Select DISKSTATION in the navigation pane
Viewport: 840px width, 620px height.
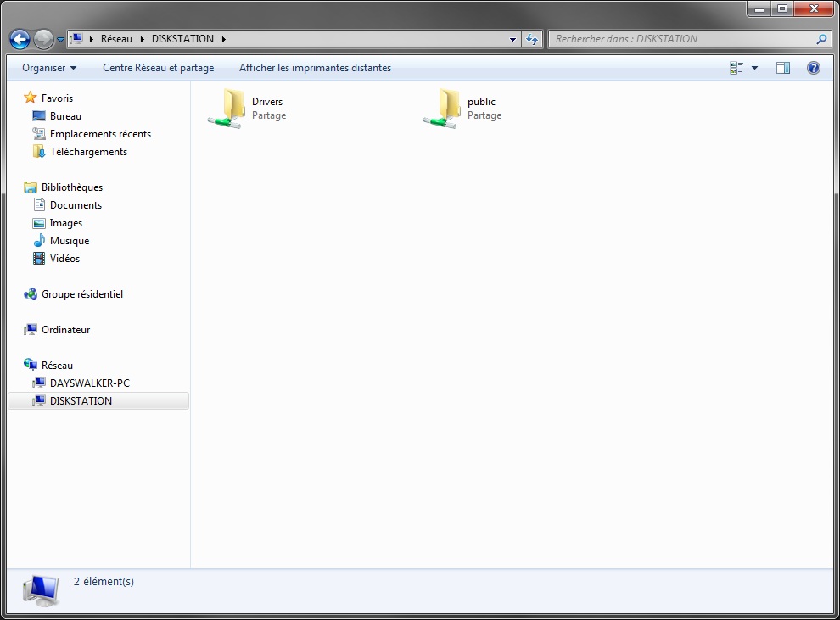point(81,401)
